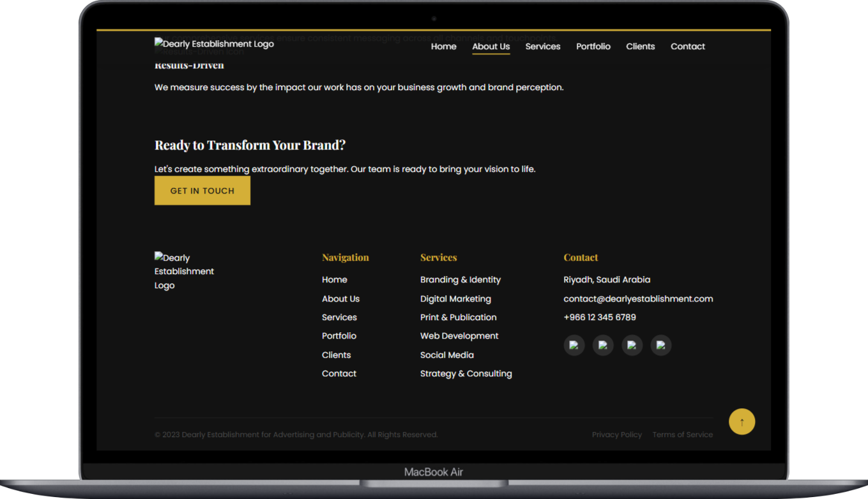Open the Privacy Policy link
Image resolution: width=868 pixels, height=499 pixels.
tap(616, 434)
